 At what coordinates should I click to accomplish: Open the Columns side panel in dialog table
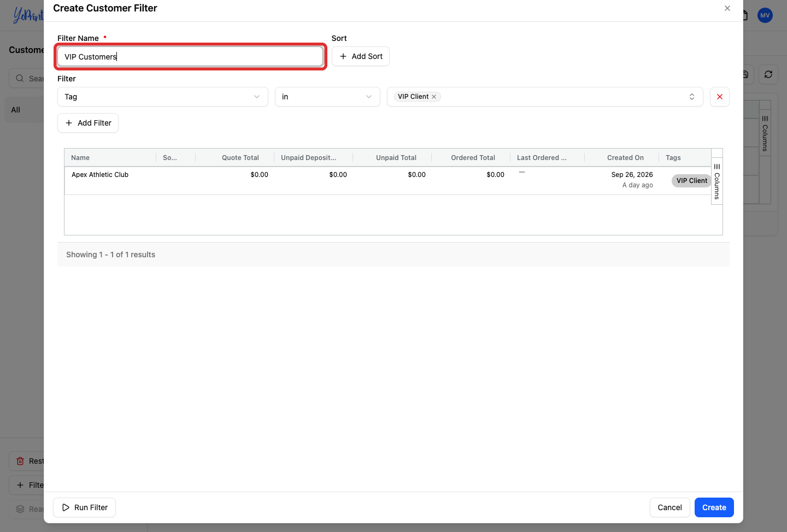coord(717,181)
